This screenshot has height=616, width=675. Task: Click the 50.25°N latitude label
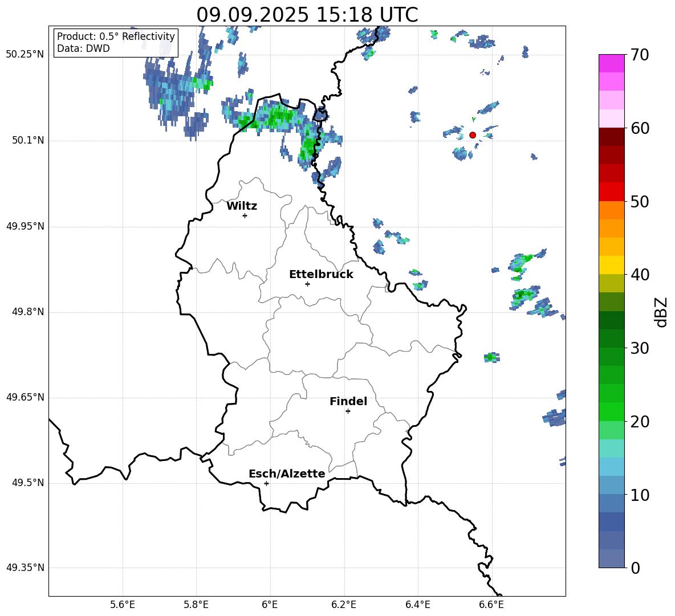[x=25, y=55]
